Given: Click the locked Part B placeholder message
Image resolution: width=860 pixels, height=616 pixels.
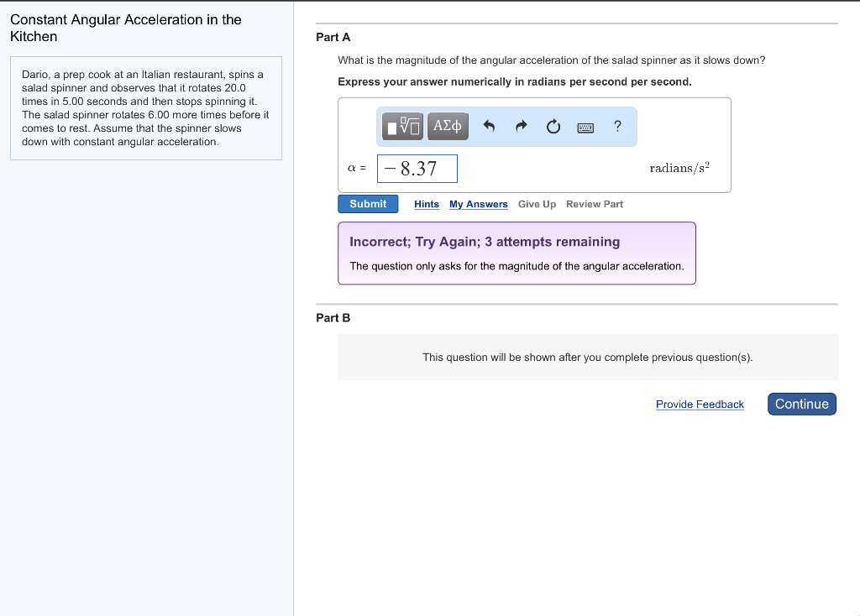Looking at the screenshot, I should point(587,358).
